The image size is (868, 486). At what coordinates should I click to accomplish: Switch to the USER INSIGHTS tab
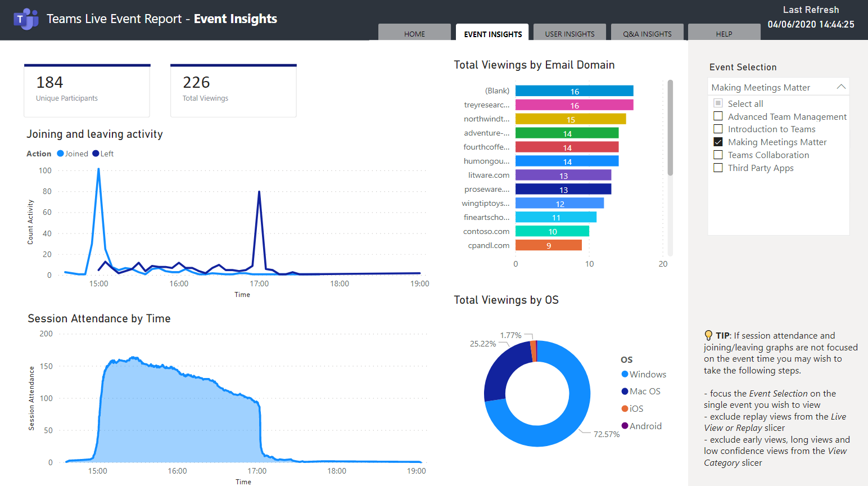coord(569,33)
